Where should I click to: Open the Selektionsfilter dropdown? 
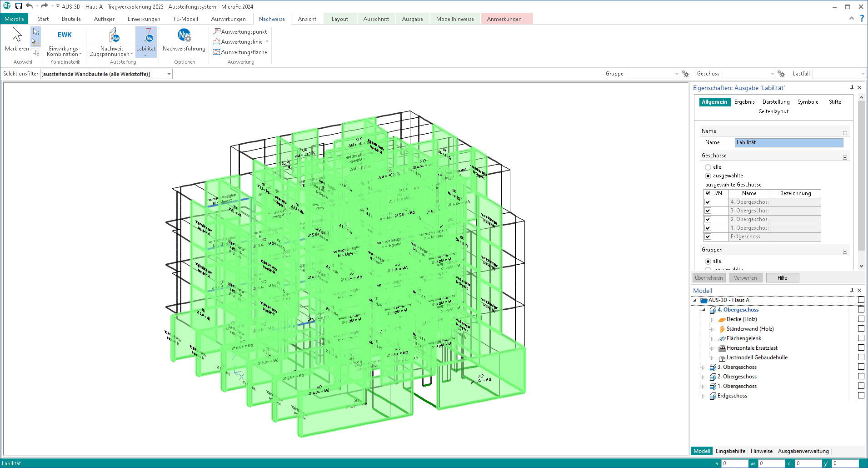169,74
